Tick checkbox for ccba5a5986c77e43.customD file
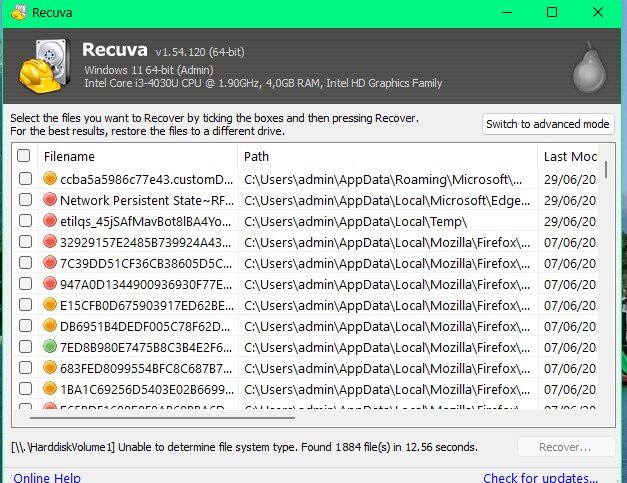Viewport: 627px width, 483px height. pyautogui.click(x=26, y=178)
